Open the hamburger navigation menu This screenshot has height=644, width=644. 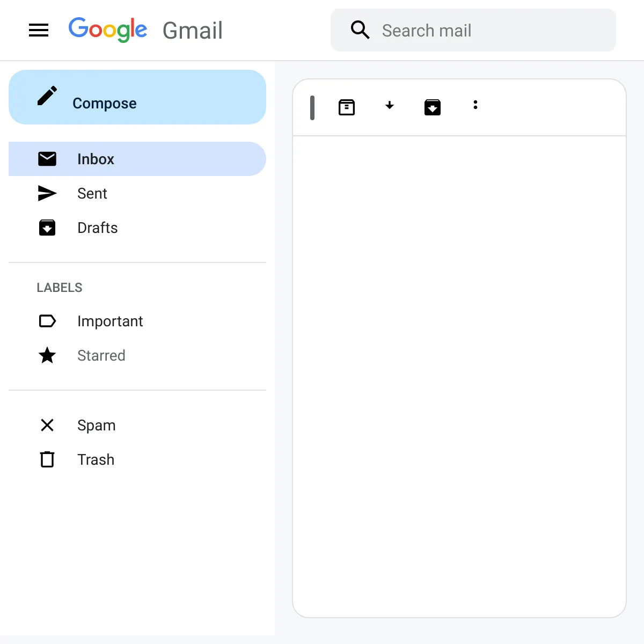tap(39, 30)
